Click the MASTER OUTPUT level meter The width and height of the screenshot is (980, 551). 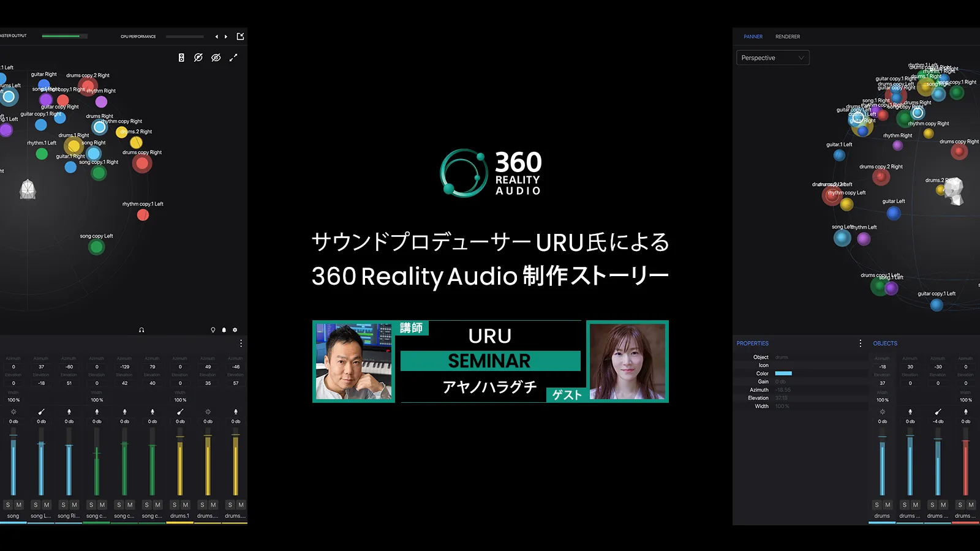(x=64, y=36)
